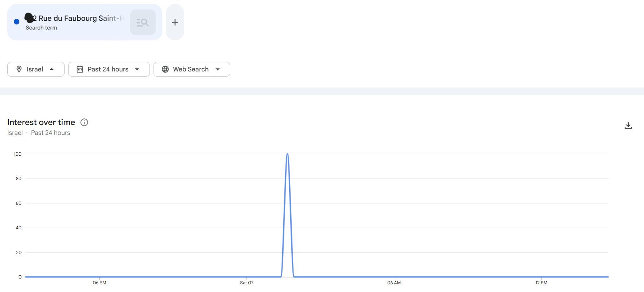Open the Interest over time info icon

click(x=84, y=122)
